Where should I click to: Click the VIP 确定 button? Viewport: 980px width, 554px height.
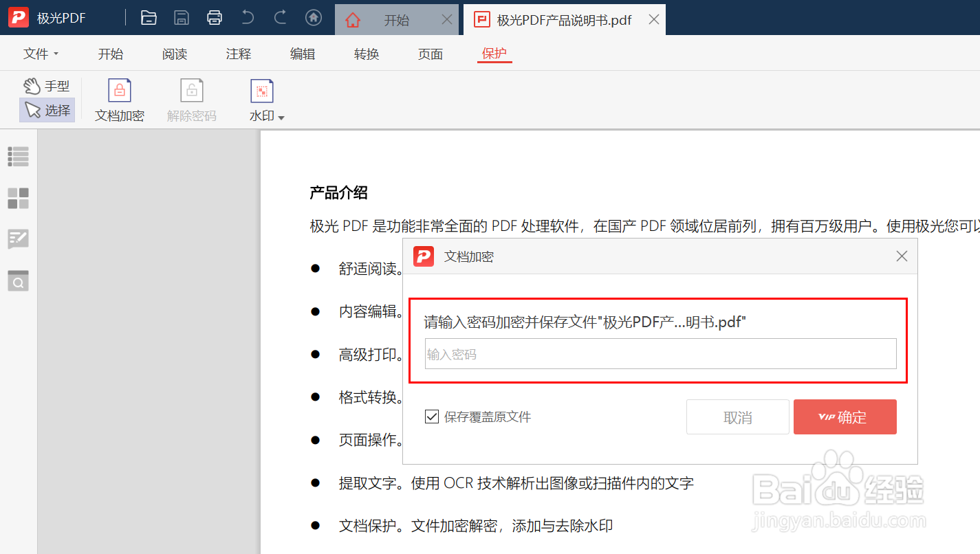845,417
